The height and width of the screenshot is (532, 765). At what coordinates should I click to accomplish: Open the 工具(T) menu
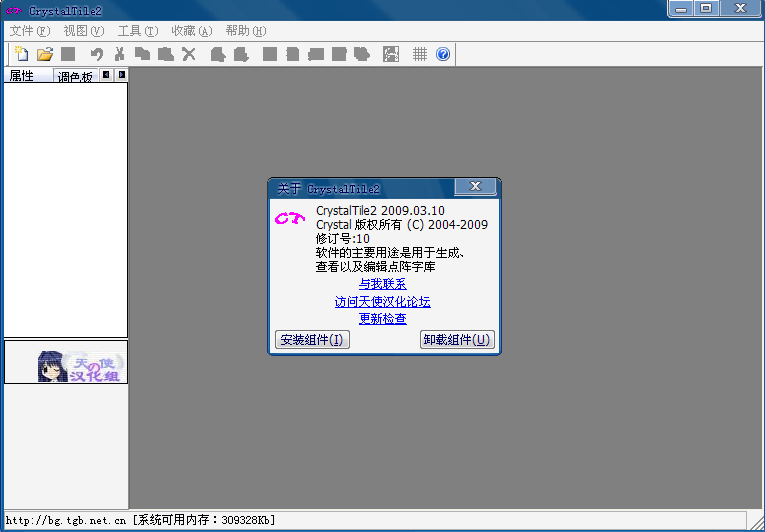tap(138, 31)
